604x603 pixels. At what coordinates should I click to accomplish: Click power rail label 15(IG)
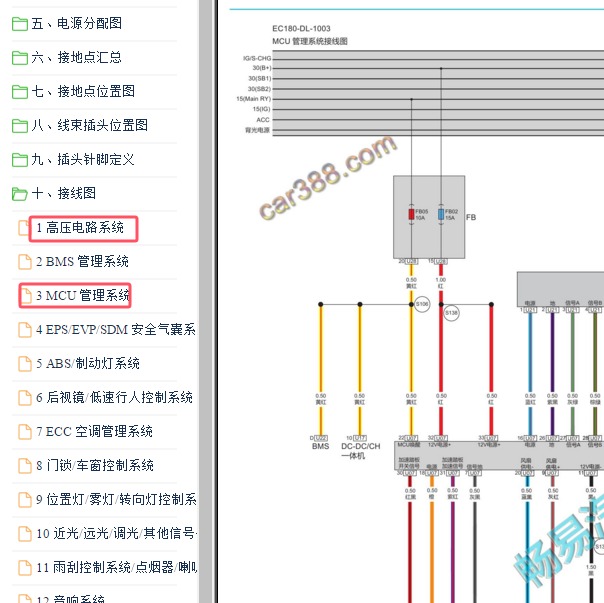[x=262, y=109]
